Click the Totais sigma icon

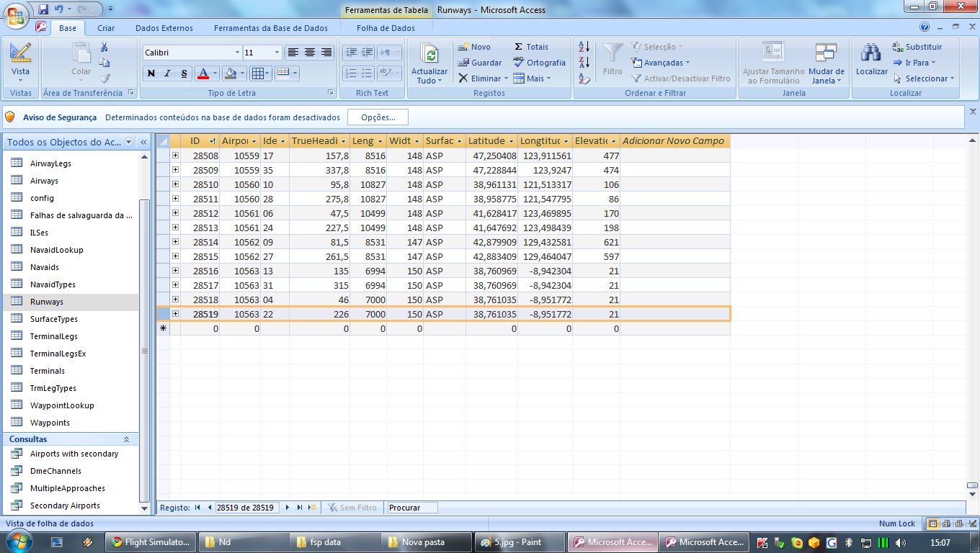[x=519, y=47]
